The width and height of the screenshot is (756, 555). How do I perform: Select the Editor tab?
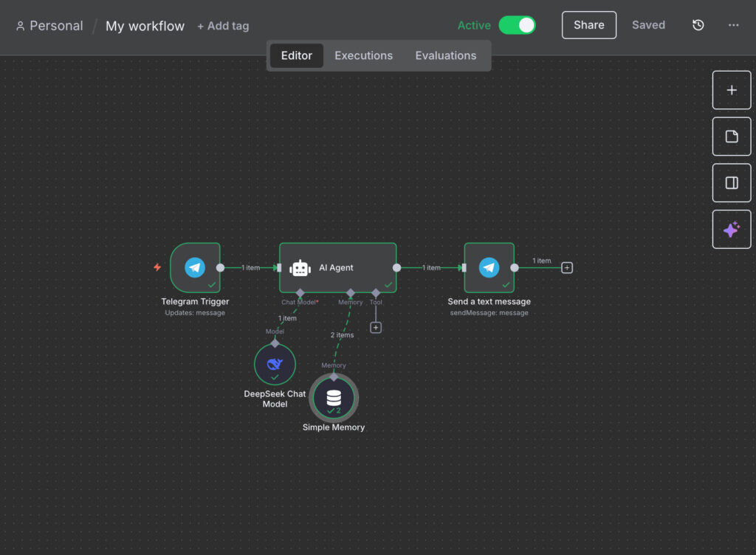[297, 55]
